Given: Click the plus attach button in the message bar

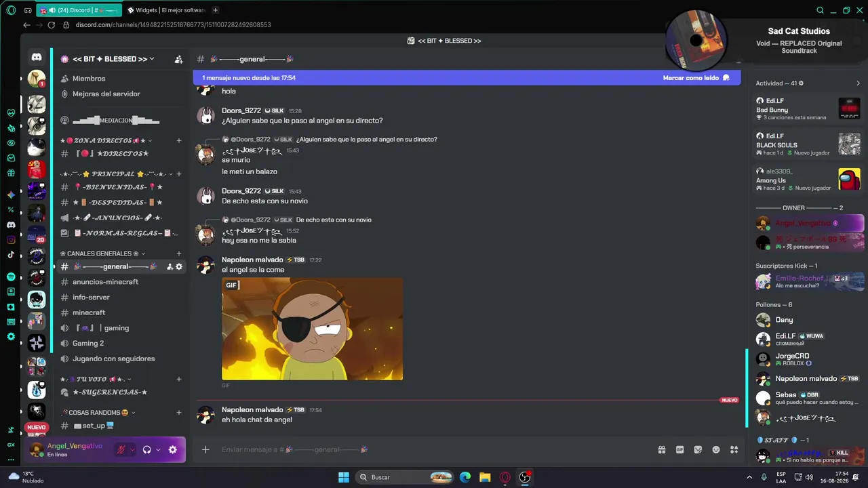Looking at the screenshot, I should tap(205, 449).
